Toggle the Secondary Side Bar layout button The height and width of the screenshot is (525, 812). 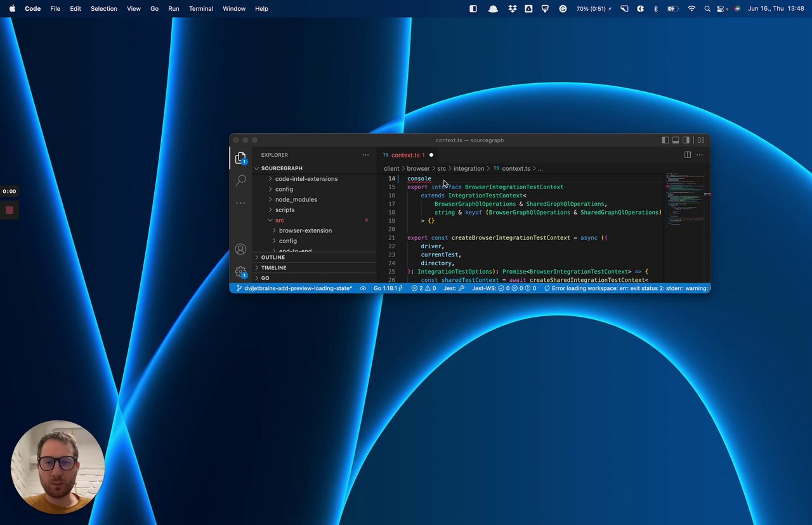[x=686, y=140]
